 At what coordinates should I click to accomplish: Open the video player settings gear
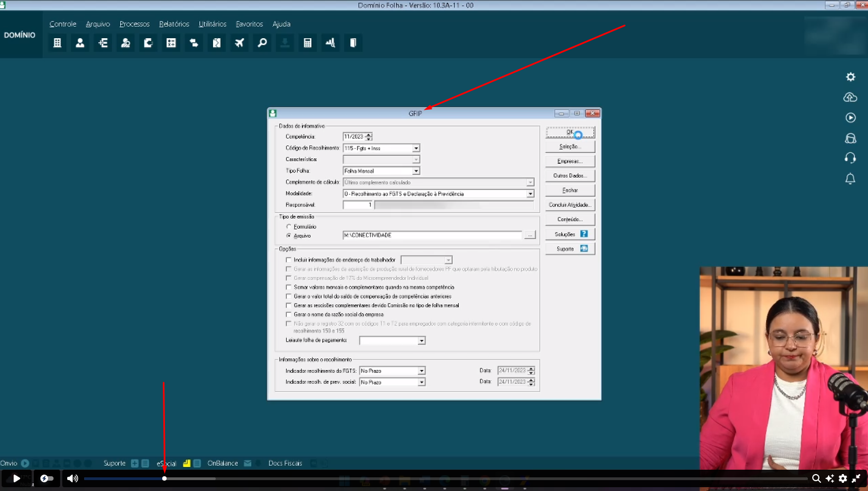coord(843,478)
